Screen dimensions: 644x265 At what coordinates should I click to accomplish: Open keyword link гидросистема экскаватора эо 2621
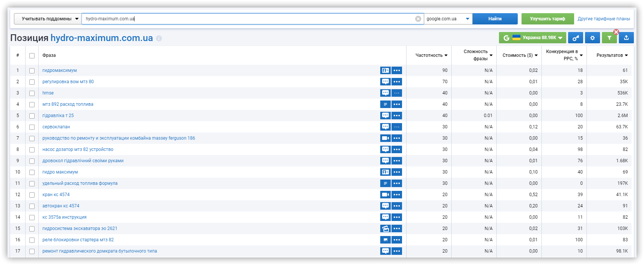pos(80,228)
